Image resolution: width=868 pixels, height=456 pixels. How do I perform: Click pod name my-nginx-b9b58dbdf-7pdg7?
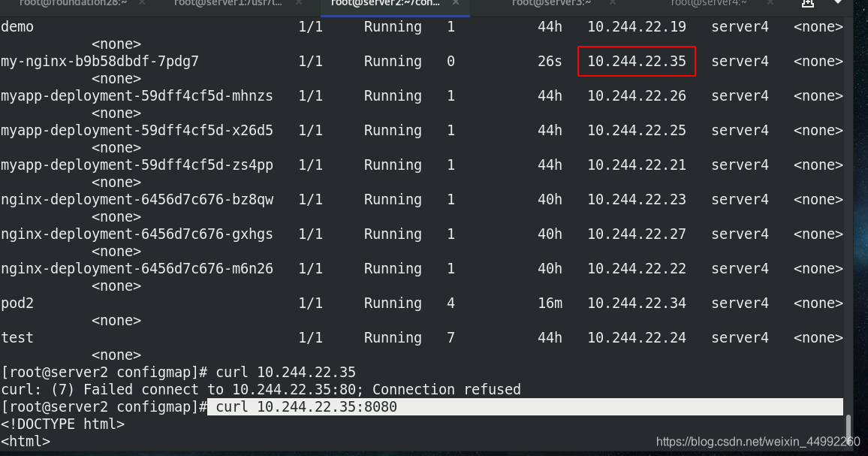[100, 61]
